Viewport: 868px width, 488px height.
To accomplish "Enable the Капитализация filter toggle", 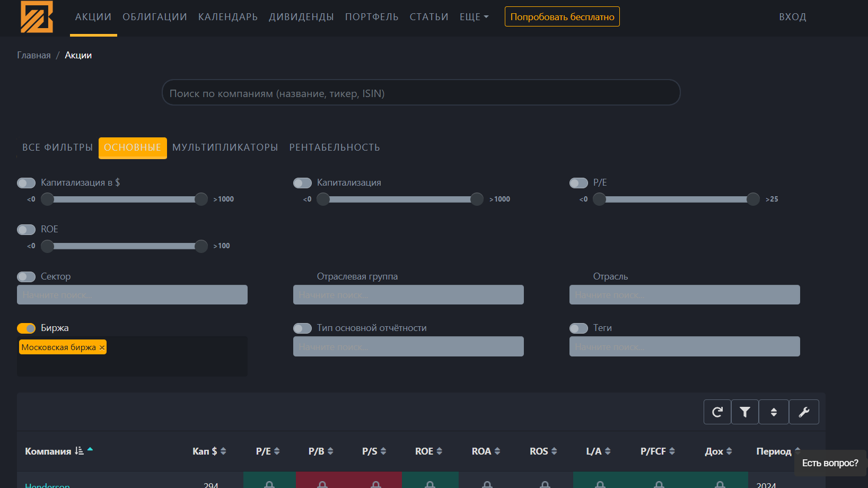I will [x=302, y=183].
